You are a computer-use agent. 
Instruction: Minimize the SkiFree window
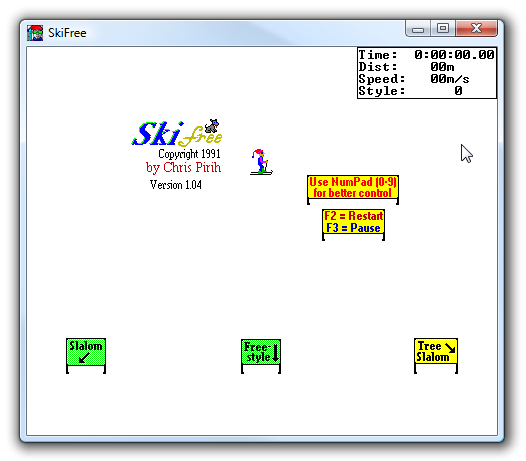pyautogui.click(x=418, y=29)
